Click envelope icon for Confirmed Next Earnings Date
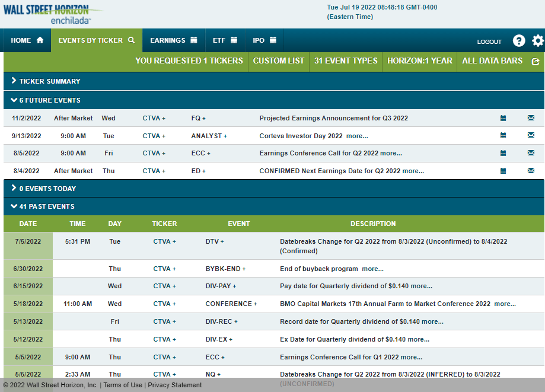The height and width of the screenshot is (392, 545). click(x=531, y=171)
